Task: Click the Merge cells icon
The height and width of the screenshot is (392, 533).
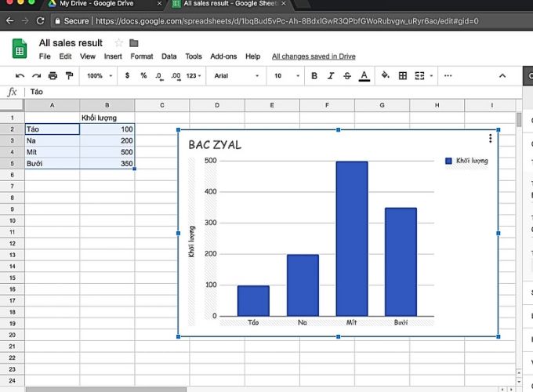Action: (419, 75)
